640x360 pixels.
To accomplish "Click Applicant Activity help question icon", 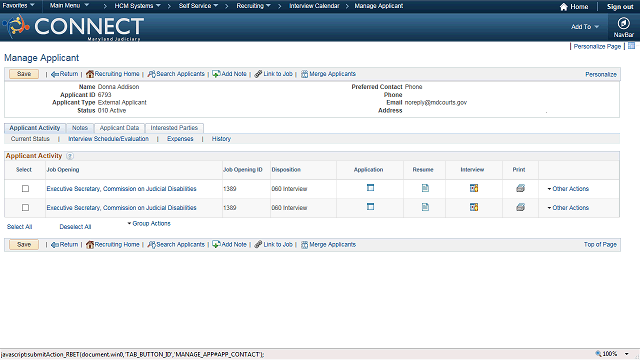I will [x=70, y=156].
